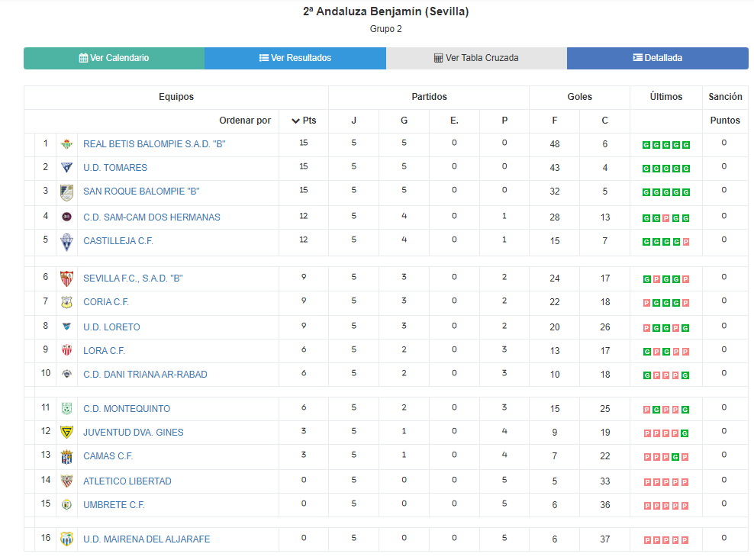The image size is (754, 560).
Task: Click the C.D. Montequinto team crest
Action: pyautogui.click(x=67, y=409)
